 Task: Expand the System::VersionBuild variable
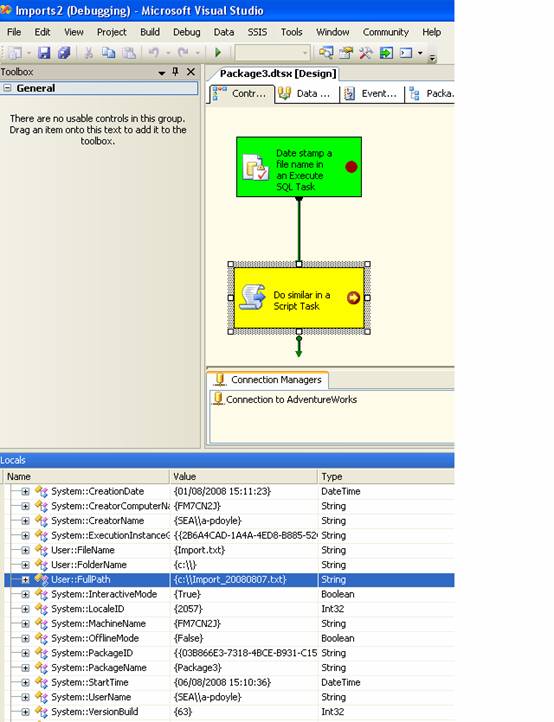click(x=25, y=712)
